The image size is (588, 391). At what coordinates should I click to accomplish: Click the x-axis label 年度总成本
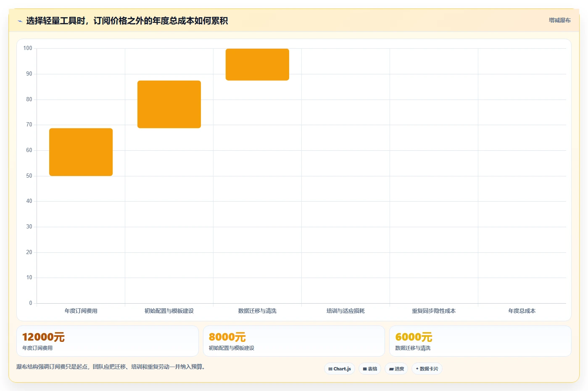click(x=522, y=311)
